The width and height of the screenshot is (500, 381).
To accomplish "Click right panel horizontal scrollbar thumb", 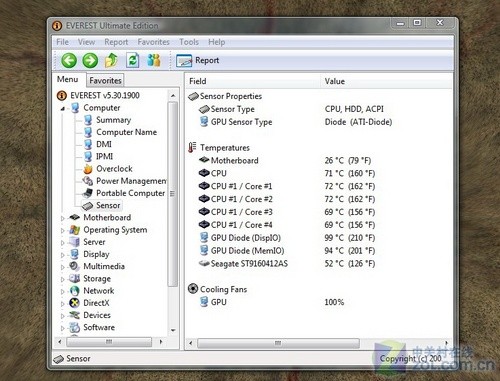I will pyautogui.click(x=278, y=343).
